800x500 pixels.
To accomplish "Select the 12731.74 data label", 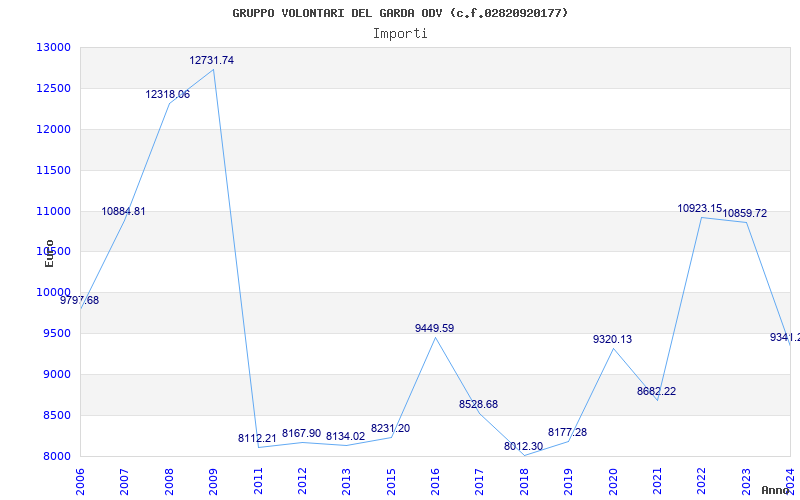I will (x=212, y=60).
